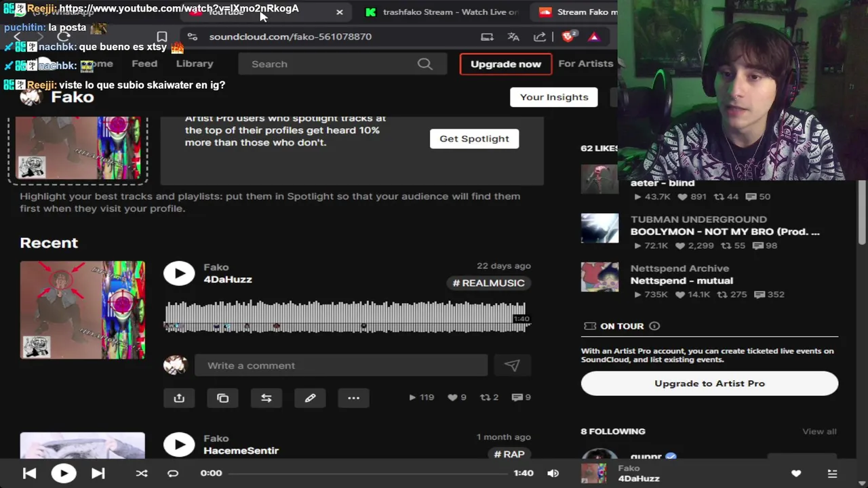Open the more options ellipsis for 4DaHuzz

[x=353, y=398]
